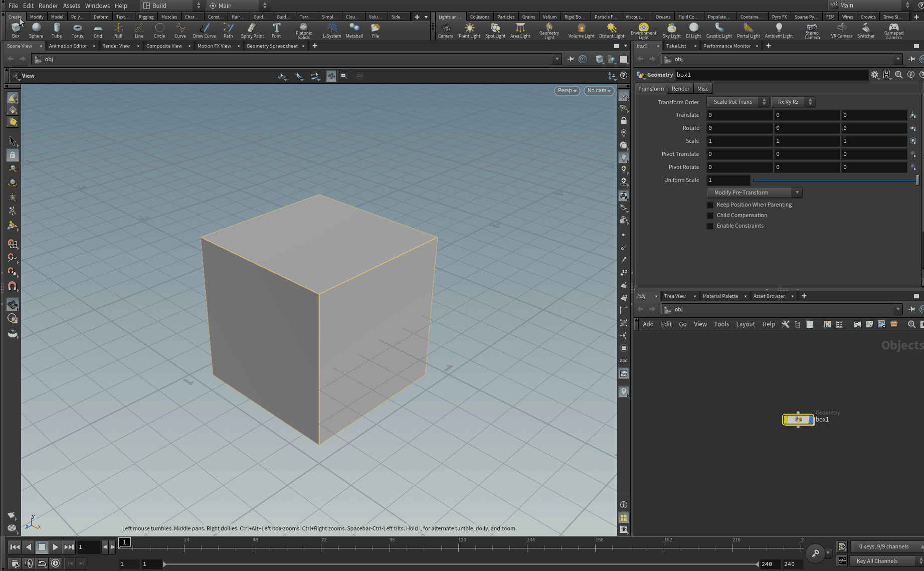The height and width of the screenshot is (571, 924).
Task: Toggle the Child Compensation checkbox
Action: pyautogui.click(x=710, y=216)
